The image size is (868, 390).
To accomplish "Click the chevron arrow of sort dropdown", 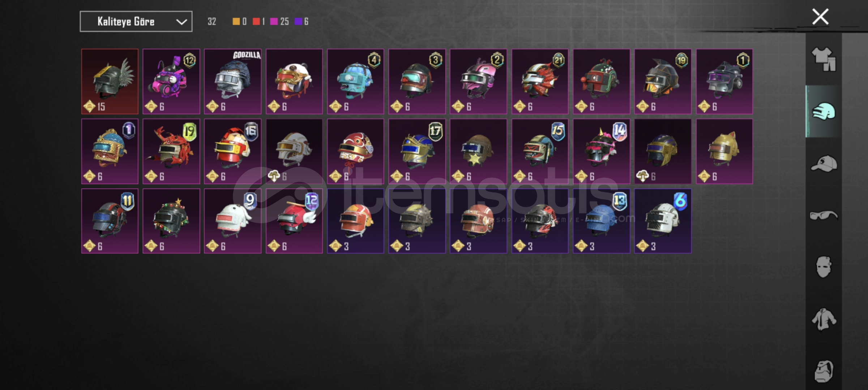I will (181, 22).
